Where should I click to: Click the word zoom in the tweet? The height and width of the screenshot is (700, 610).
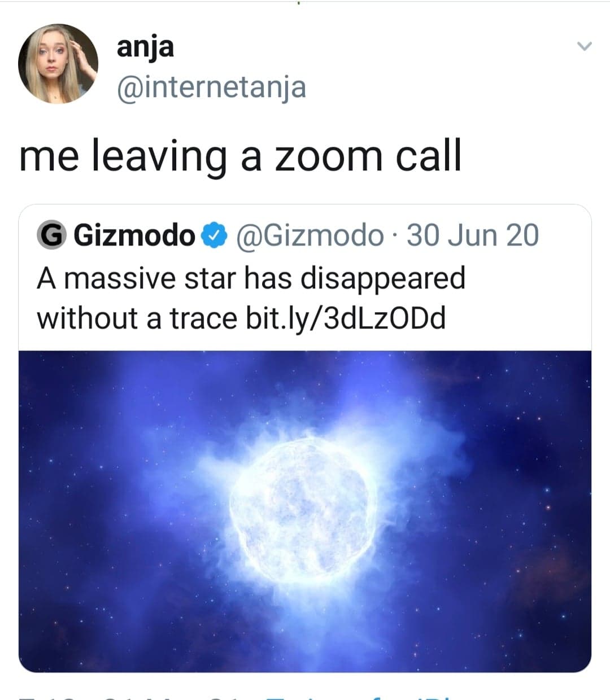tap(328, 157)
